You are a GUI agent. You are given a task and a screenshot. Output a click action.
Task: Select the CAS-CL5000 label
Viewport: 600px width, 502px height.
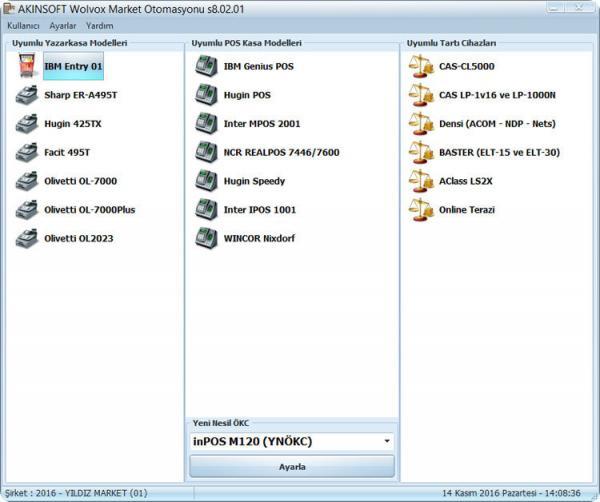pos(467,66)
